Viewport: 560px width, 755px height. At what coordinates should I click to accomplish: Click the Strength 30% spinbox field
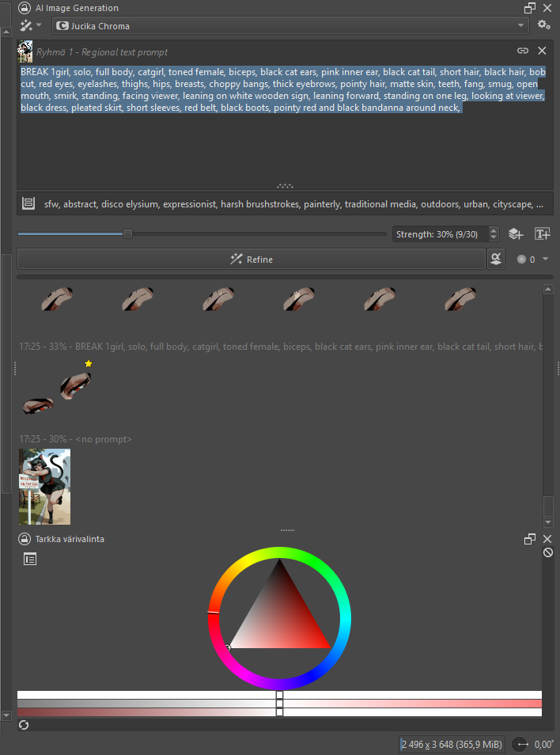click(x=440, y=233)
